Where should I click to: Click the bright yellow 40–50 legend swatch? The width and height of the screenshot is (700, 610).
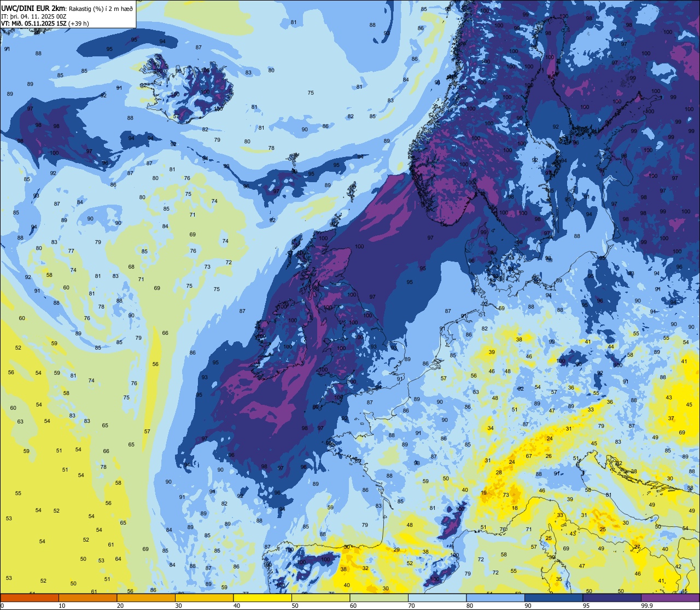(x=262, y=597)
